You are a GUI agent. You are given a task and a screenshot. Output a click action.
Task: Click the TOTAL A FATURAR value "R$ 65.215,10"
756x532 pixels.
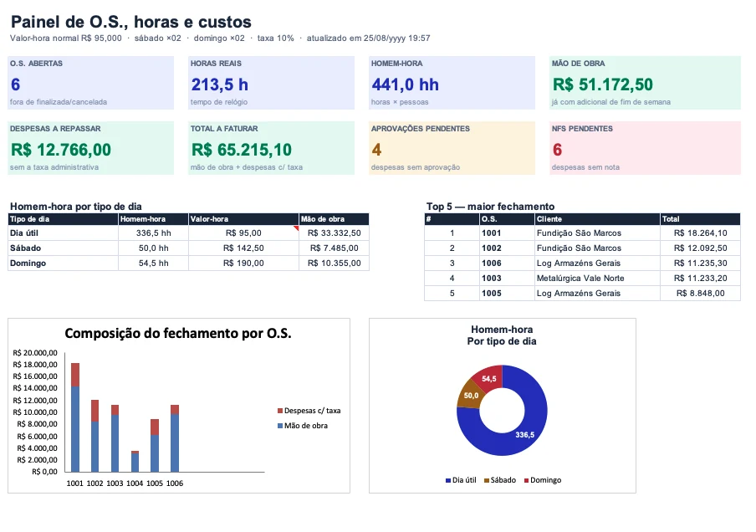(x=242, y=150)
